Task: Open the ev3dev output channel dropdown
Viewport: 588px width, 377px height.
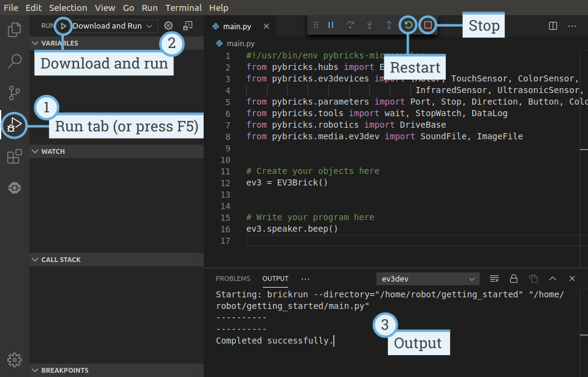Action: (428, 278)
